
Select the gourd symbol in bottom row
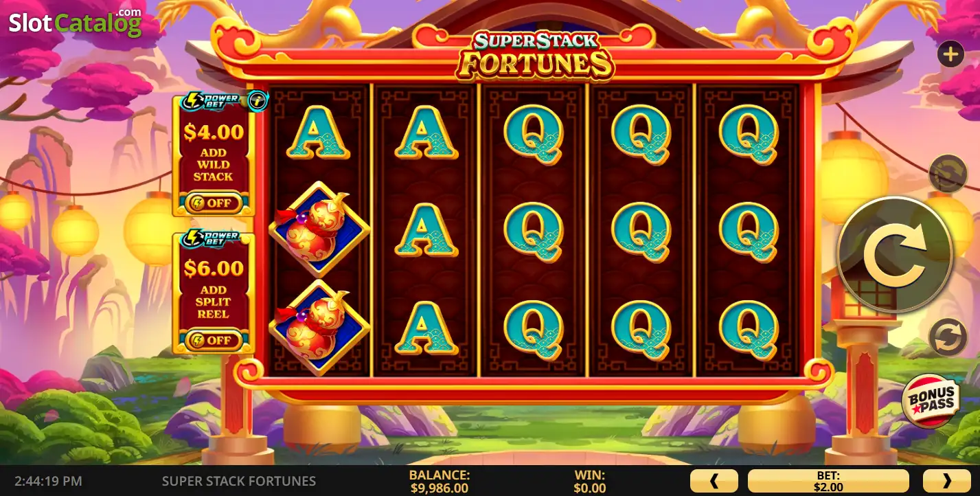(319, 327)
